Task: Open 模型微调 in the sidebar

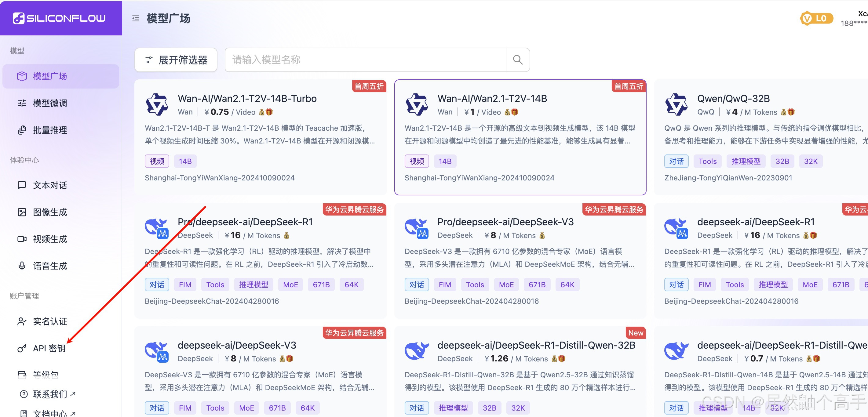Action: click(50, 103)
